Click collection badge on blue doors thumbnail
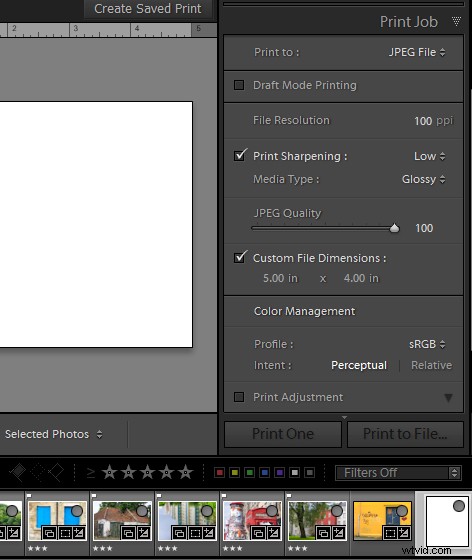The height and width of the screenshot is (560, 472). pos(49,534)
